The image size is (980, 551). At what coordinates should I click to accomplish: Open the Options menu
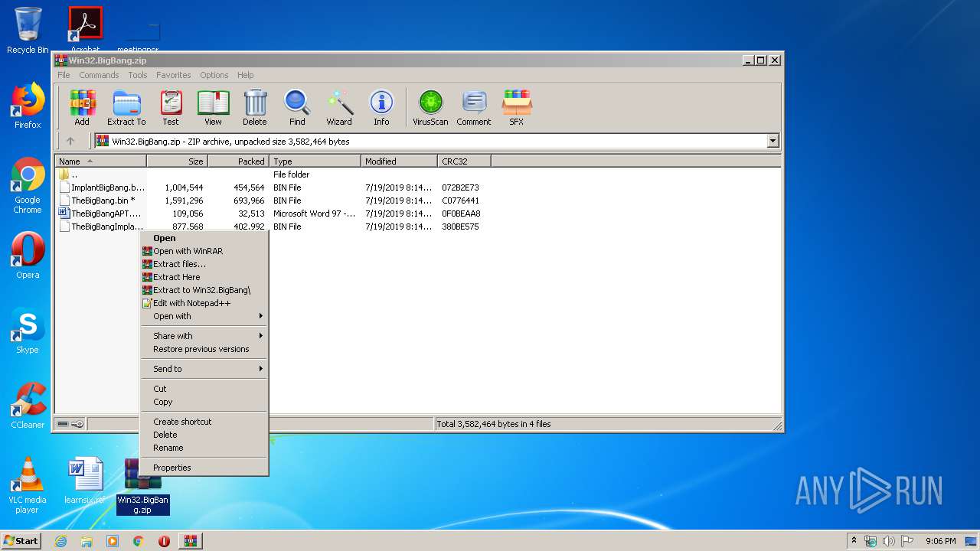pos(214,75)
